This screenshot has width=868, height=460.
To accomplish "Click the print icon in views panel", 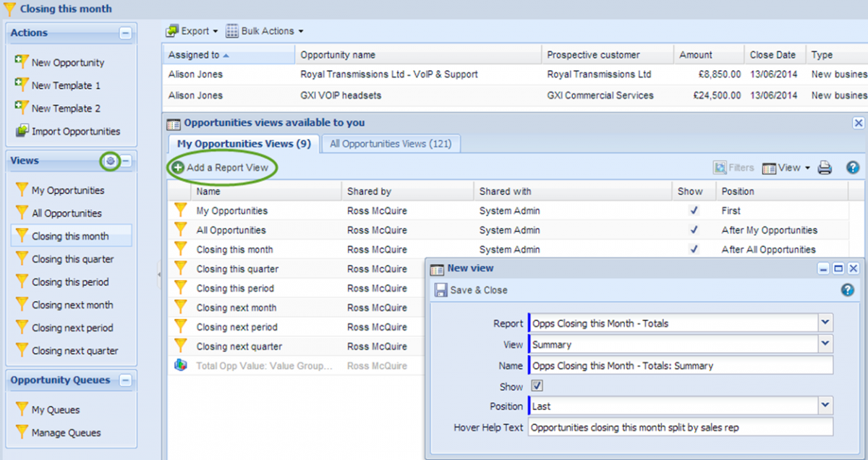I will pos(825,168).
